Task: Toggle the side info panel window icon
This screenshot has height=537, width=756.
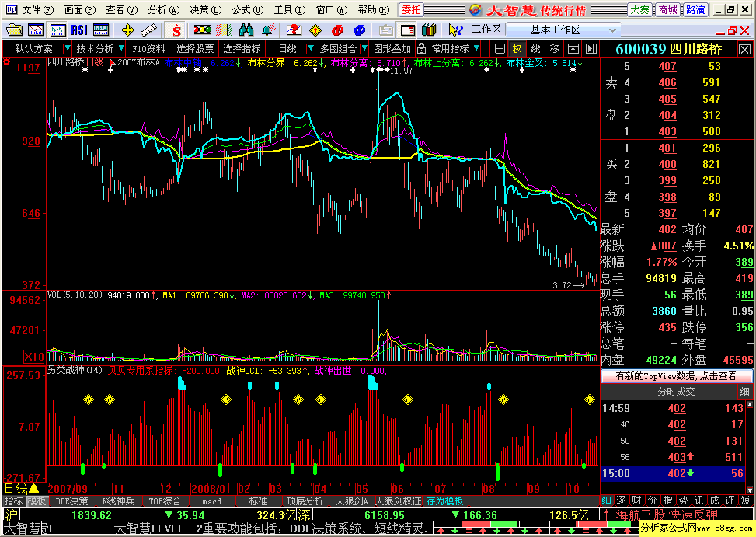Action: click(x=407, y=30)
